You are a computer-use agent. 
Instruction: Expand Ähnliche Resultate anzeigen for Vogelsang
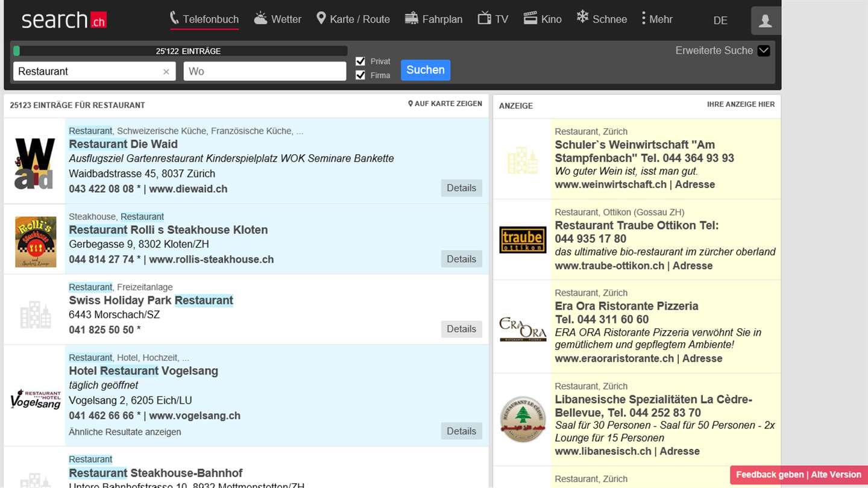click(125, 432)
